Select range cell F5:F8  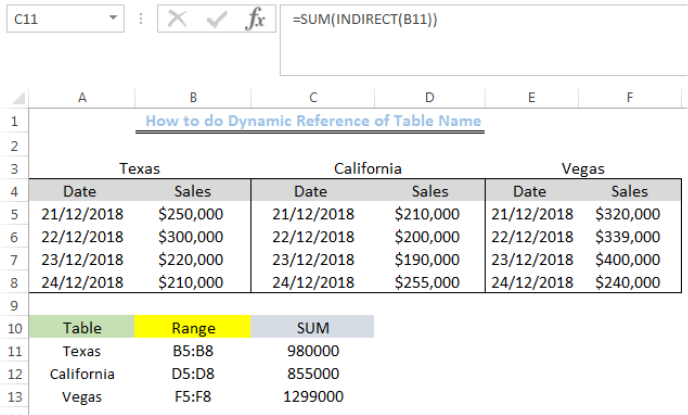coord(193,397)
